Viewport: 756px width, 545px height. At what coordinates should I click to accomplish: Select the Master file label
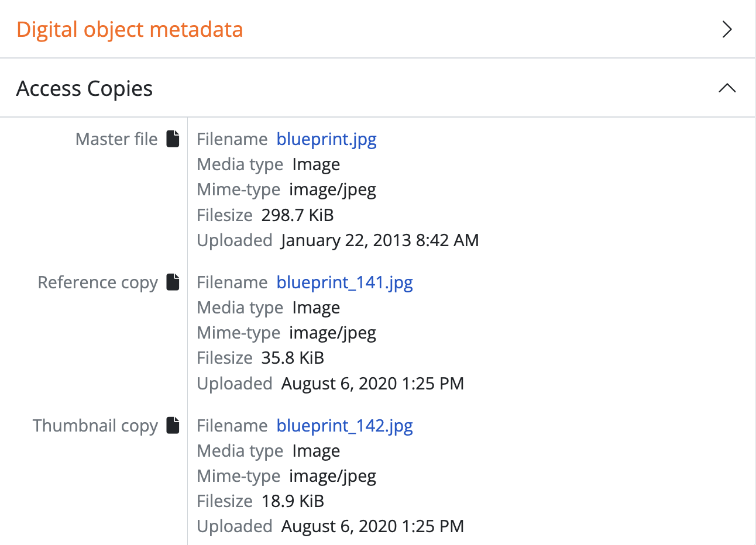(x=116, y=139)
